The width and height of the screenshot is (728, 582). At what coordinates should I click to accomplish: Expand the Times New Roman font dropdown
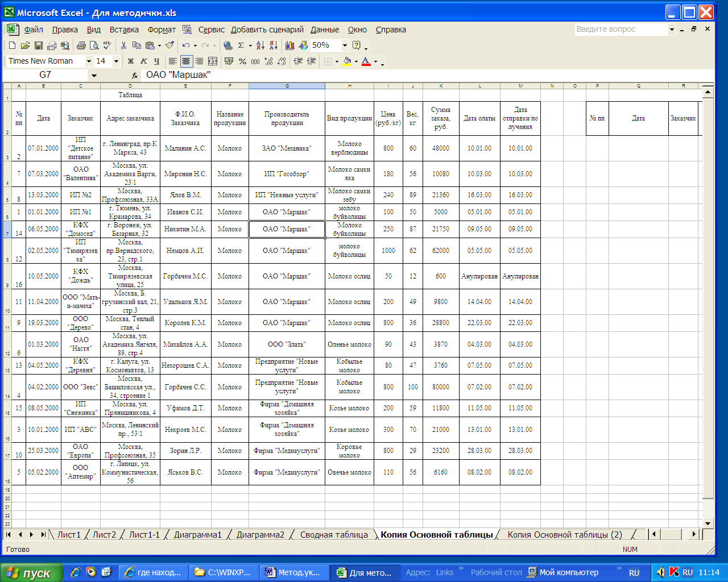89,61
